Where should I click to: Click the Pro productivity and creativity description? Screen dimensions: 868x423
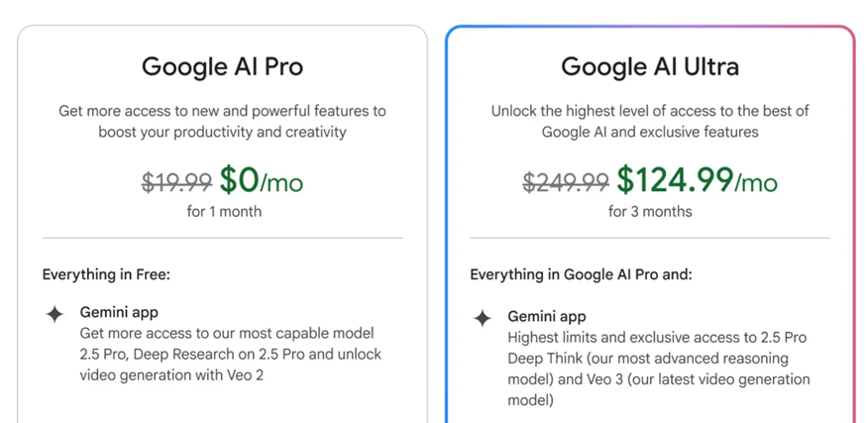click(222, 122)
